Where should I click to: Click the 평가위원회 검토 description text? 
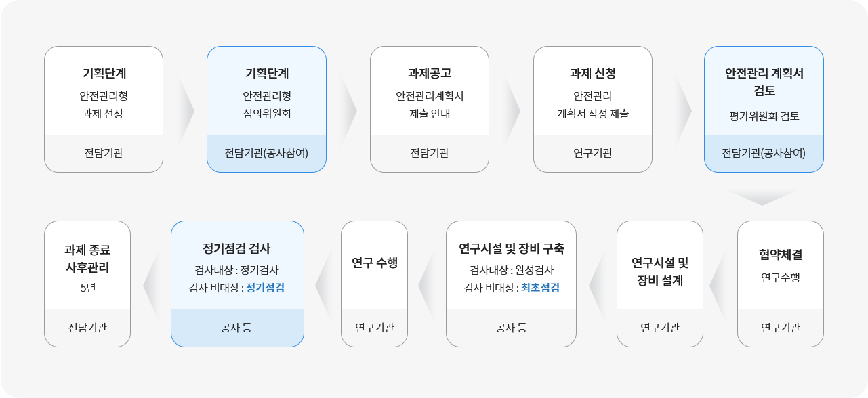764,116
